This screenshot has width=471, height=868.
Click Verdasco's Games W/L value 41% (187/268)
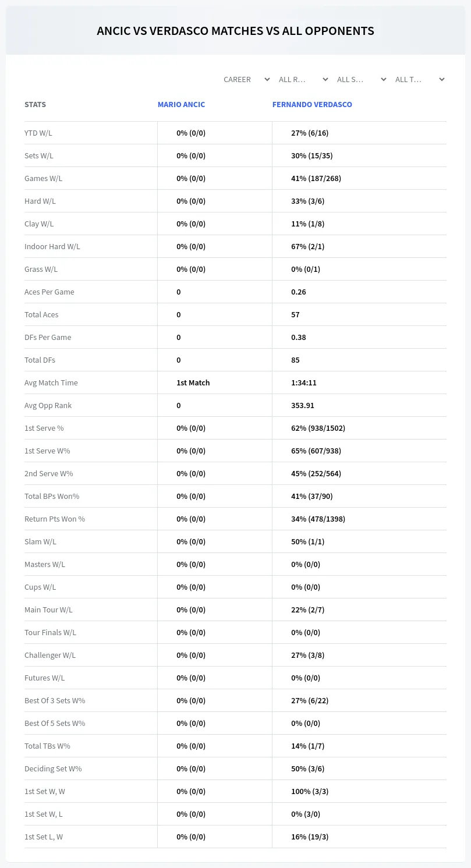316,178
